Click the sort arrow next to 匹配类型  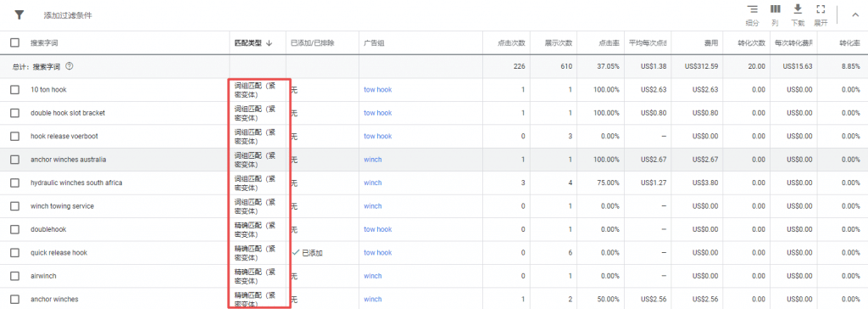click(x=270, y=42)
